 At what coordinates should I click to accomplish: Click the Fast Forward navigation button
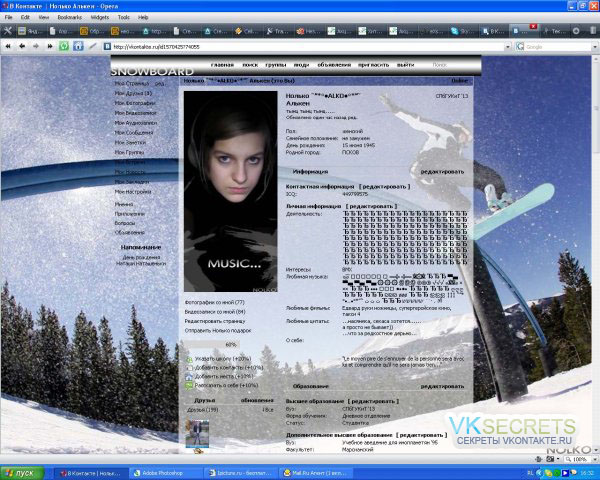pyautogui.click(x=50, y=46)
